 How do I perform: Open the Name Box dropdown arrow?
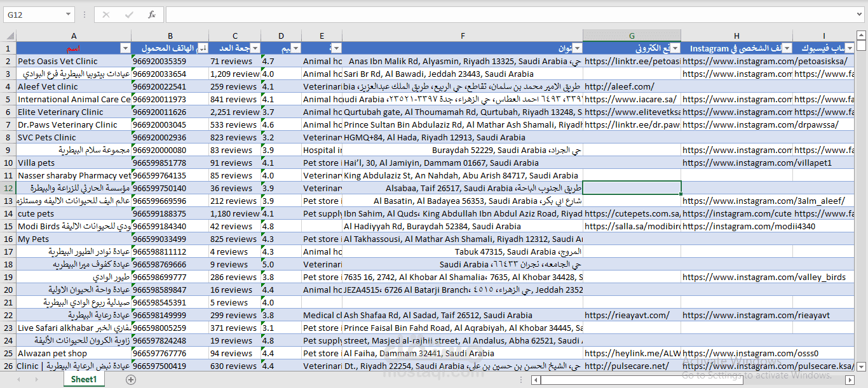(69, 15)
